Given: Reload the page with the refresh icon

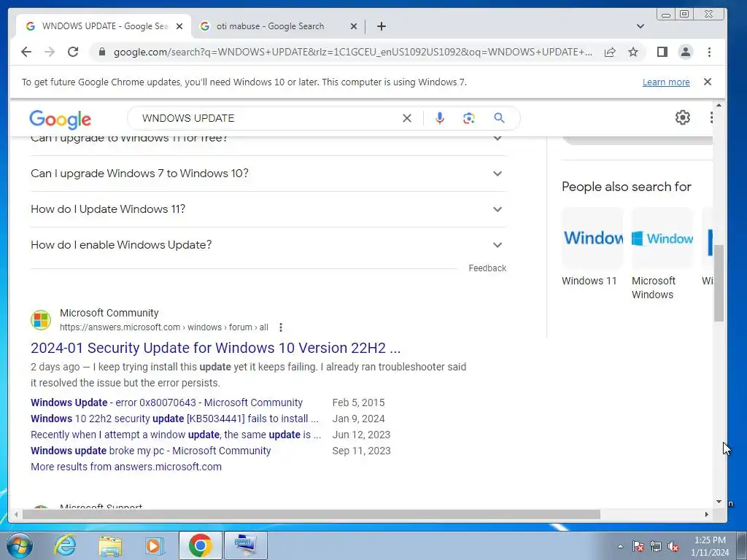Looking at the screenshot, I should pos(73,52).
